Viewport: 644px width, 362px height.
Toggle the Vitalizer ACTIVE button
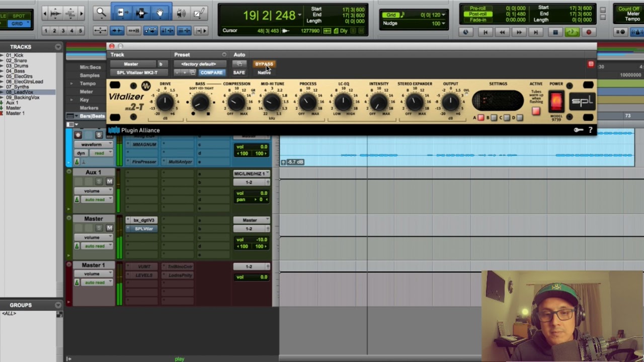(x=536, y=111)
